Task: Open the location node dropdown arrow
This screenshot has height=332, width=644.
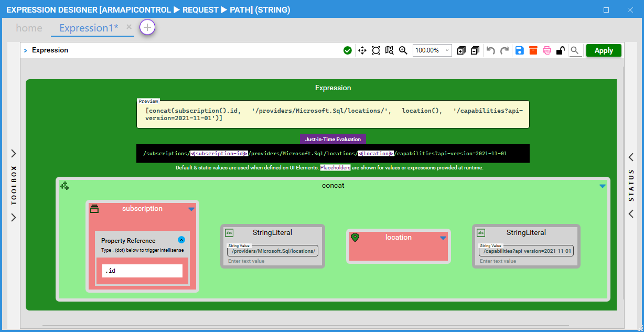Action: point(443,238)
